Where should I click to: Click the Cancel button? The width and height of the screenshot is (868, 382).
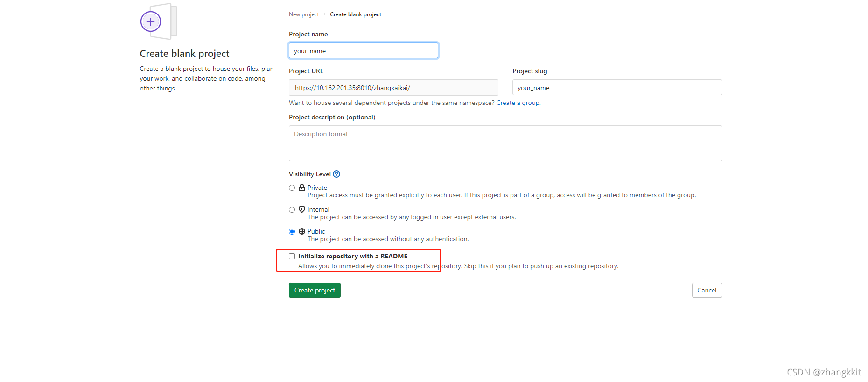pos(707,290)
